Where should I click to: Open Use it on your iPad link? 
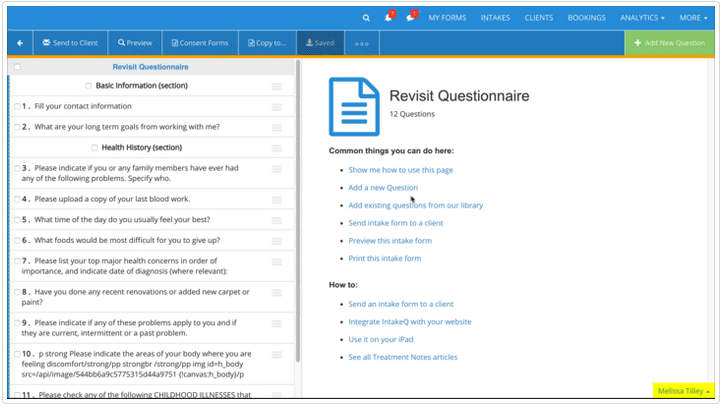380,339
